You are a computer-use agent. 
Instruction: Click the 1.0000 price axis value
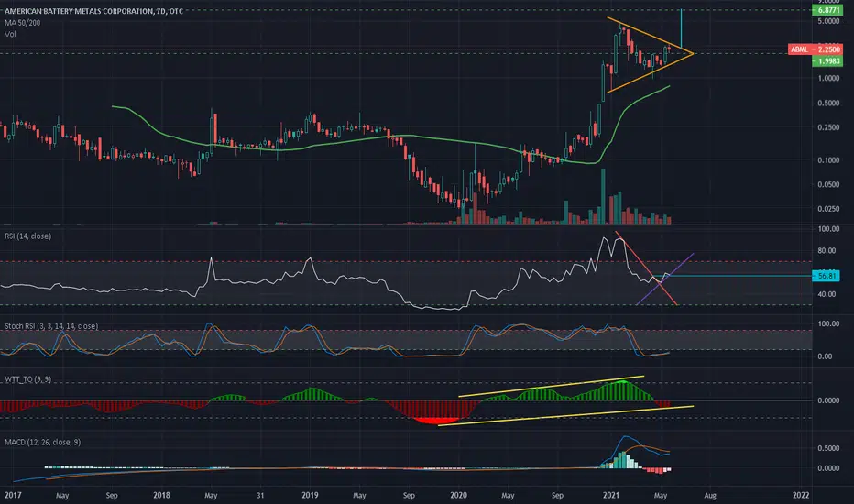828,78
